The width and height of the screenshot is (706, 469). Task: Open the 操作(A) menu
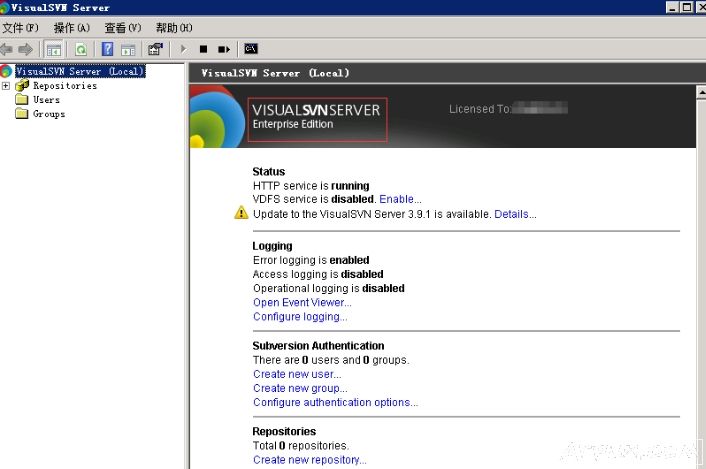point(72,28)
